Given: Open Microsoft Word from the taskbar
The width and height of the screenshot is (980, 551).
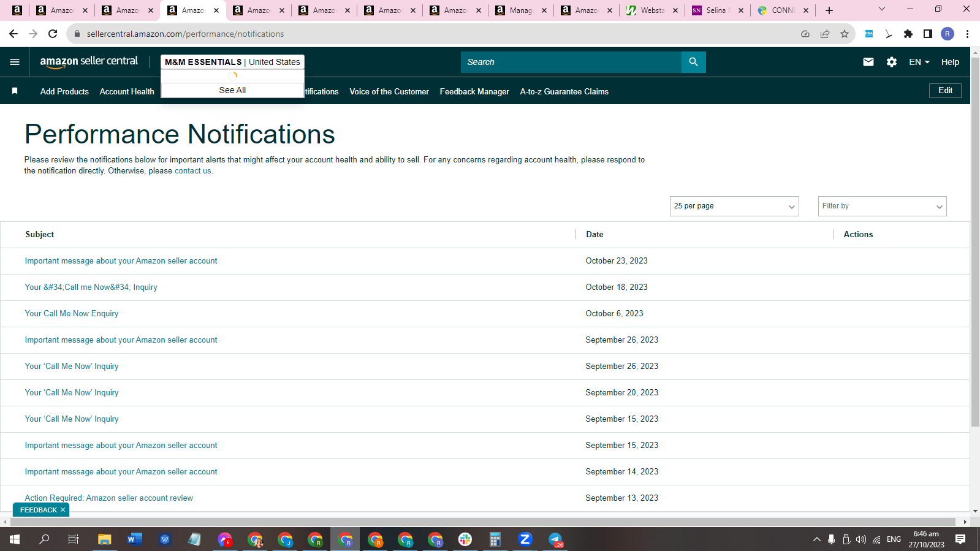Looking at the screenshot, I should pyautogui.click(x=135, y=539).
